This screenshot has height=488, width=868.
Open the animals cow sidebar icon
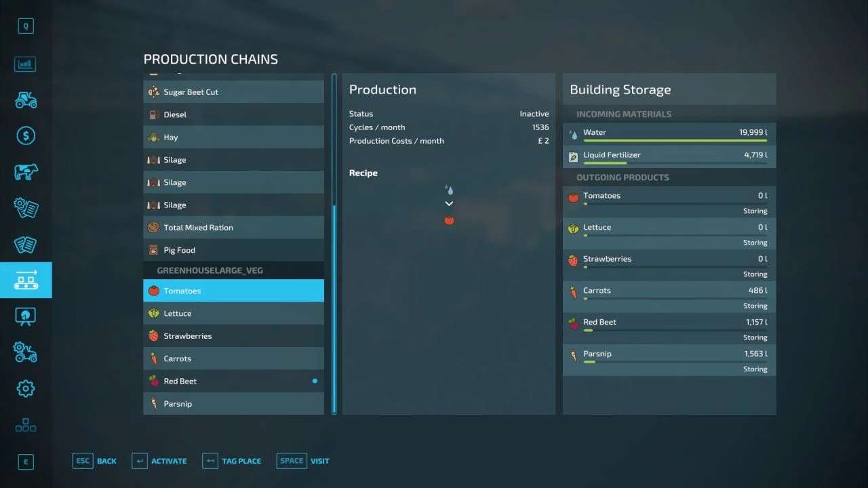(26, 172)
